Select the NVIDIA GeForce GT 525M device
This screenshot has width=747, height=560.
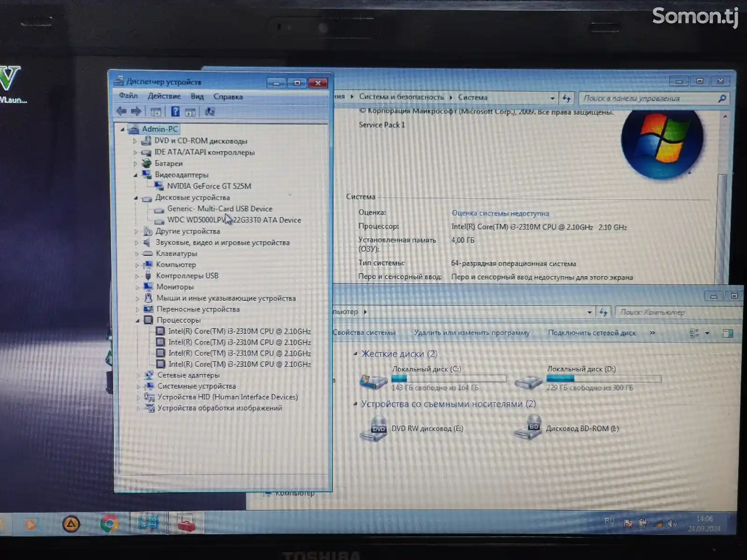coord(209,186)
